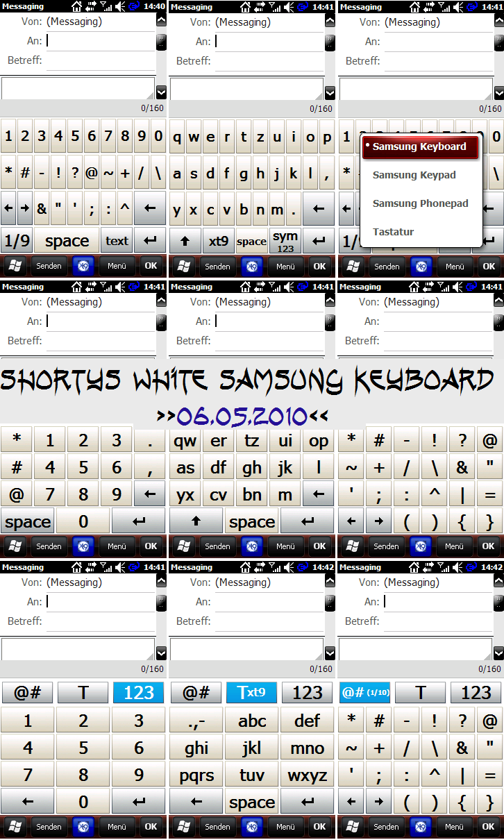
Task: Tap the 'tuv' phonepad key
Action: [252, 775]
